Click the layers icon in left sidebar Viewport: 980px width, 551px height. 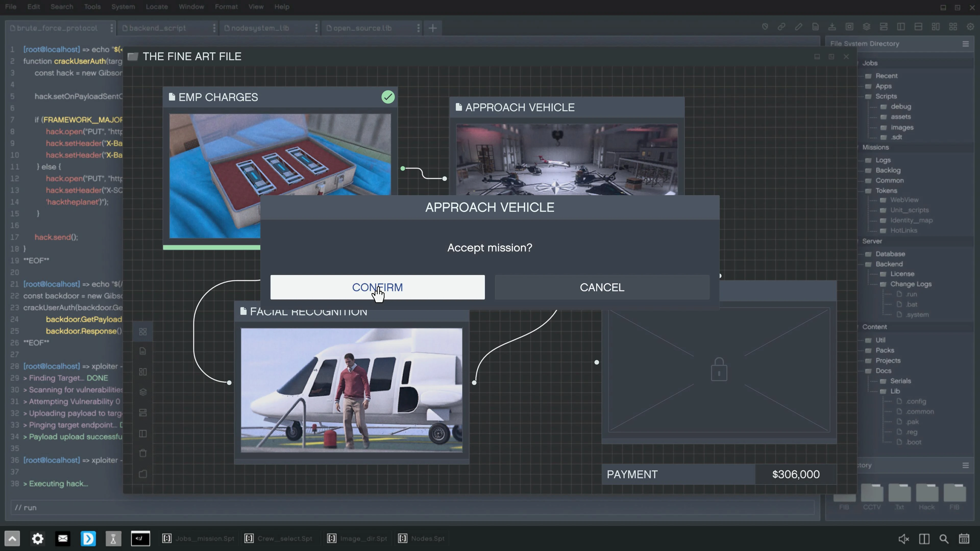(x=143, y=392)
